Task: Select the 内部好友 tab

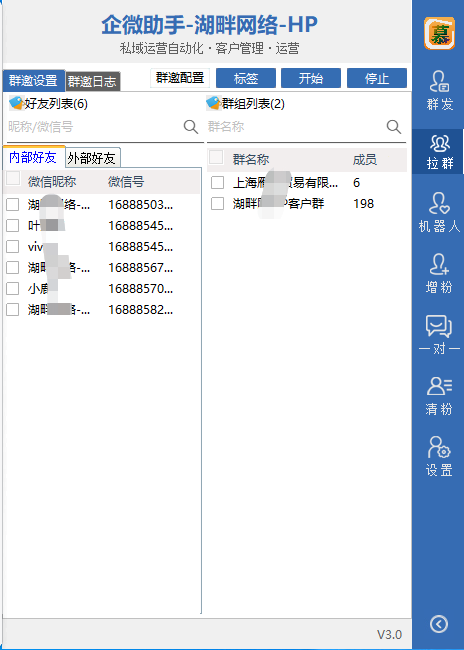Action: pos(34,157)
